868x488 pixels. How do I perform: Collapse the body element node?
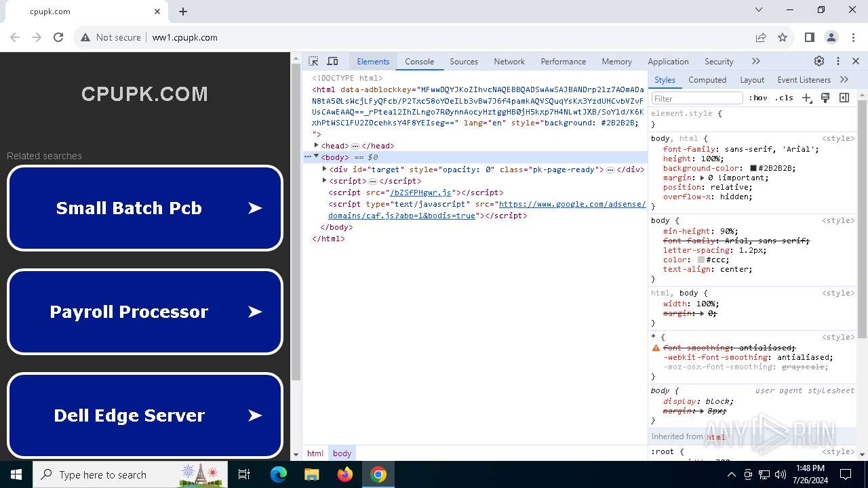[x=316, y=157]
